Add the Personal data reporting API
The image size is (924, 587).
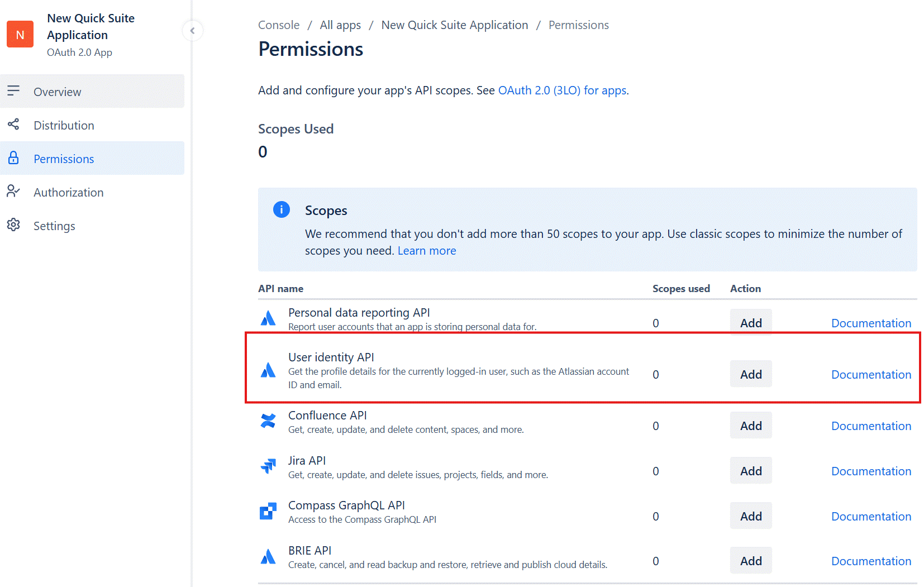(751, 323)
